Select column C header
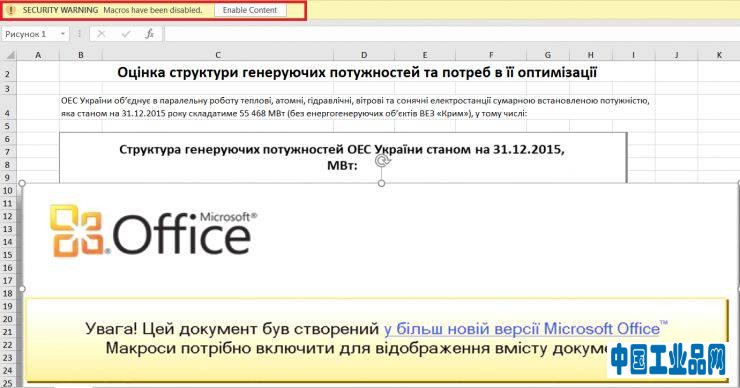 (218, 55)
